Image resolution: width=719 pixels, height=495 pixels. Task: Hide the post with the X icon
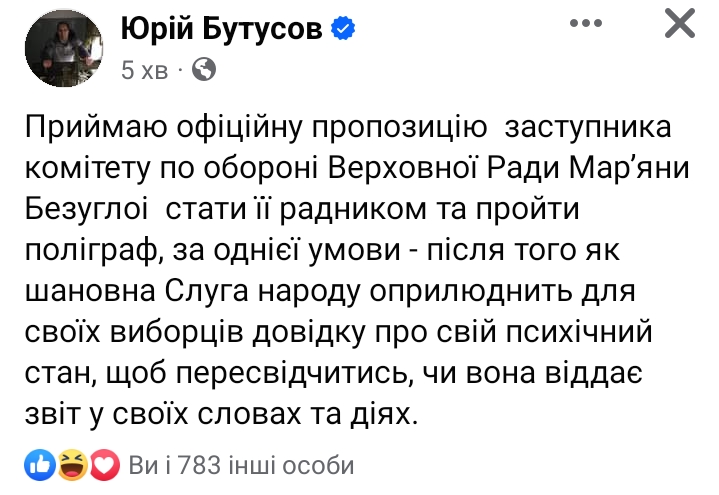tap(680, 24)
